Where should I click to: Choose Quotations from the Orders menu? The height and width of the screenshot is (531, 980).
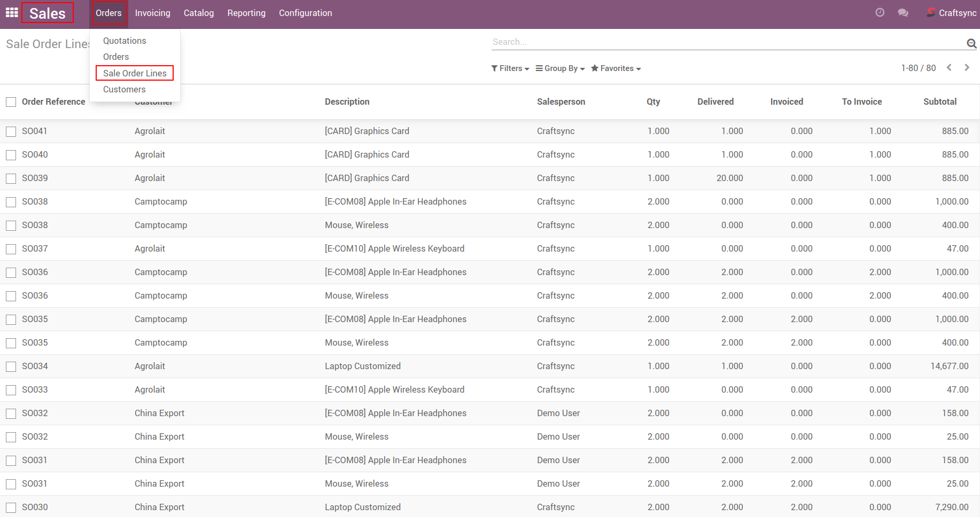125,41
